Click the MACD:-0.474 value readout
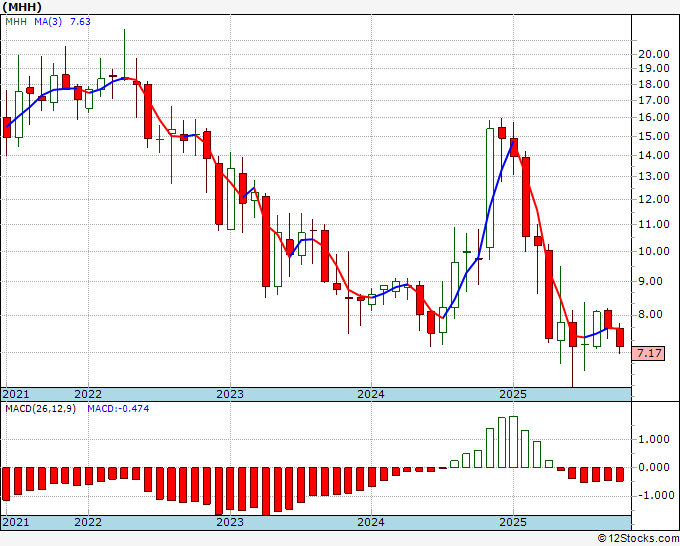Screen dimensions: 680x546 pyautogui.click(x=118, y=409)
